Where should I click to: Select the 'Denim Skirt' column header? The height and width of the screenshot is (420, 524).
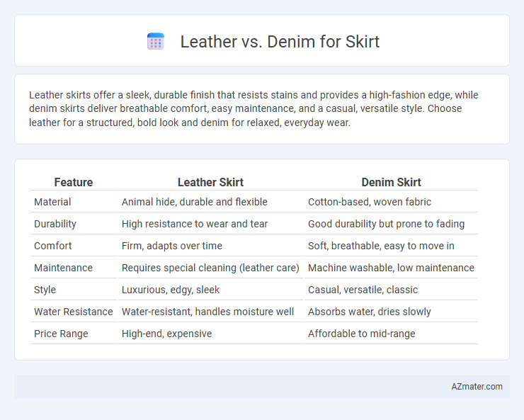[391, 182]
